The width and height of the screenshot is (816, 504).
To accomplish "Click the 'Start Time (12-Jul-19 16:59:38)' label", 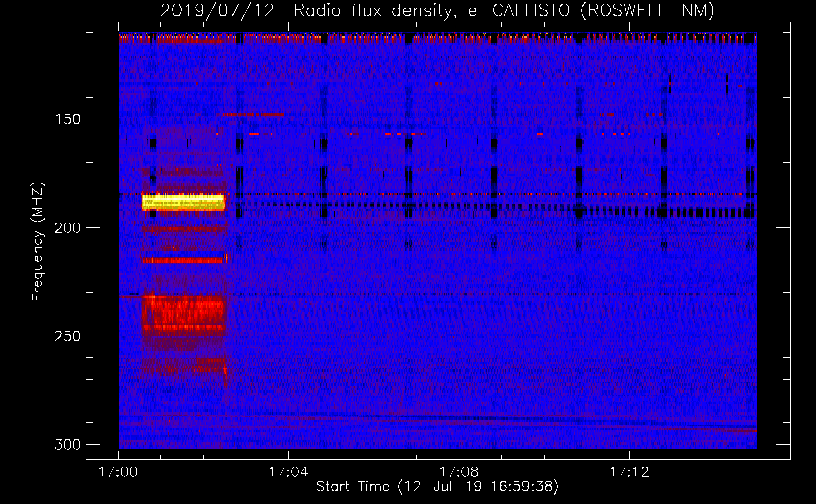I will tap(437, 487).
